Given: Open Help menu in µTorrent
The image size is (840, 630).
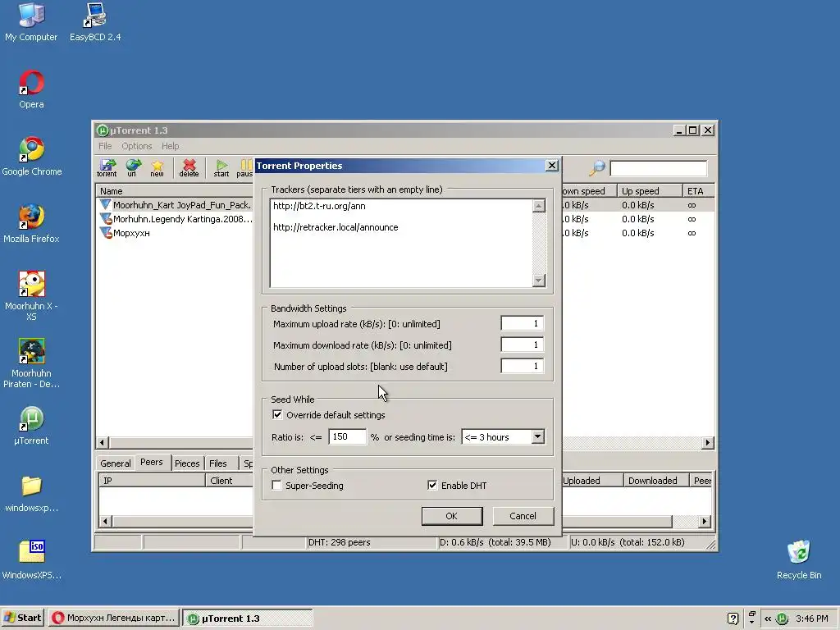Looking at the screenshot, I should [171, 146].
